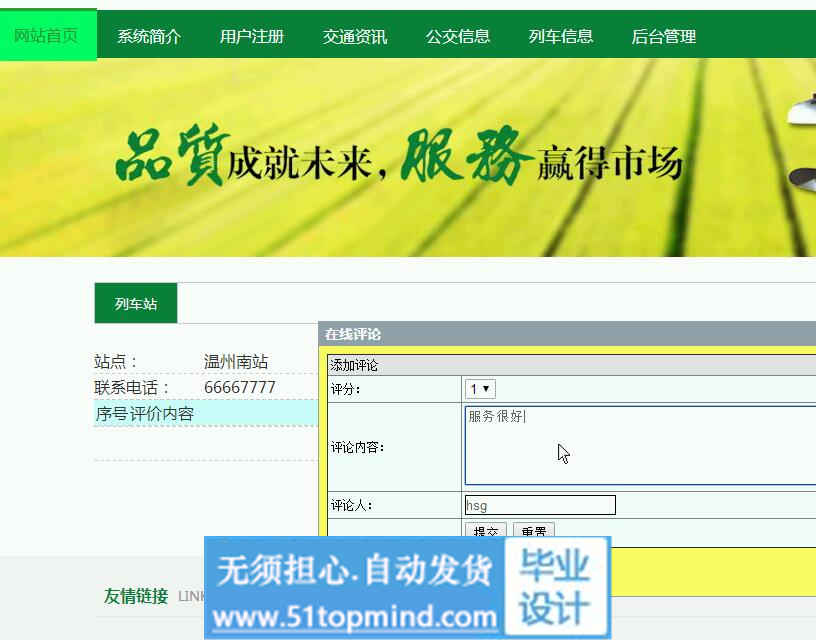Click the 品质成就未来 banner image

click(x=400, y=158)
